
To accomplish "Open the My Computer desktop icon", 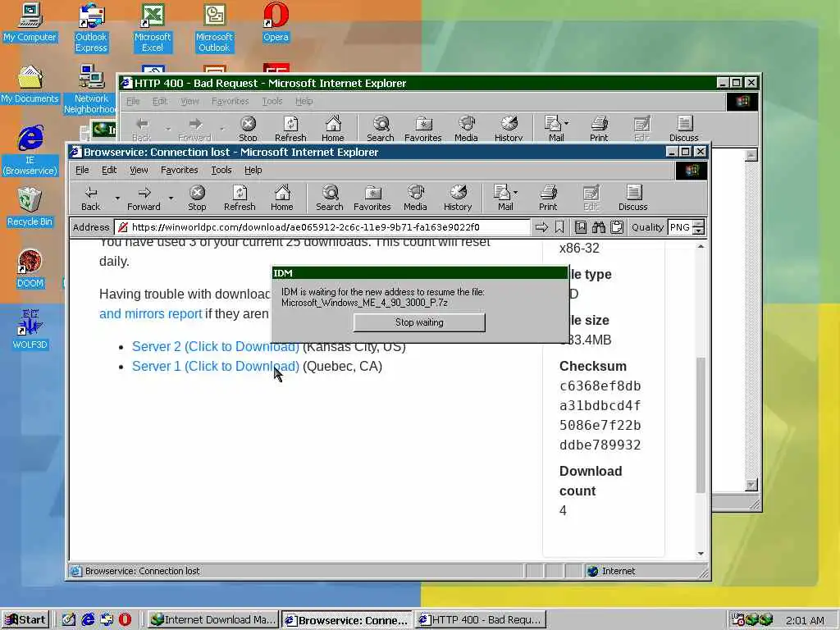I will point(30,22).
